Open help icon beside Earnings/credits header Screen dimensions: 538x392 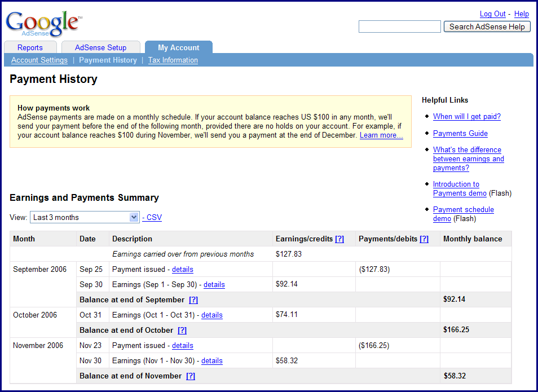click(339, 239)
